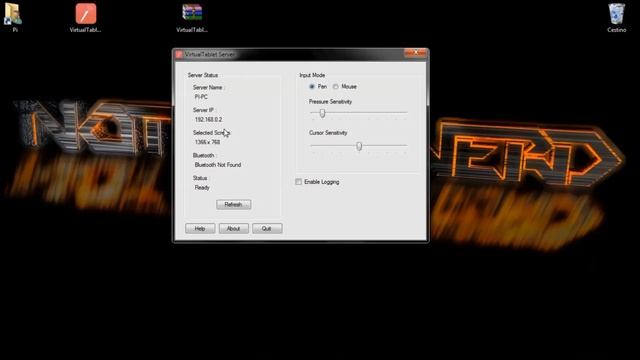Open the VirtualTablet WinRAR archive icon
Viewport: 640px width, 360px height.
pos(192,13)
